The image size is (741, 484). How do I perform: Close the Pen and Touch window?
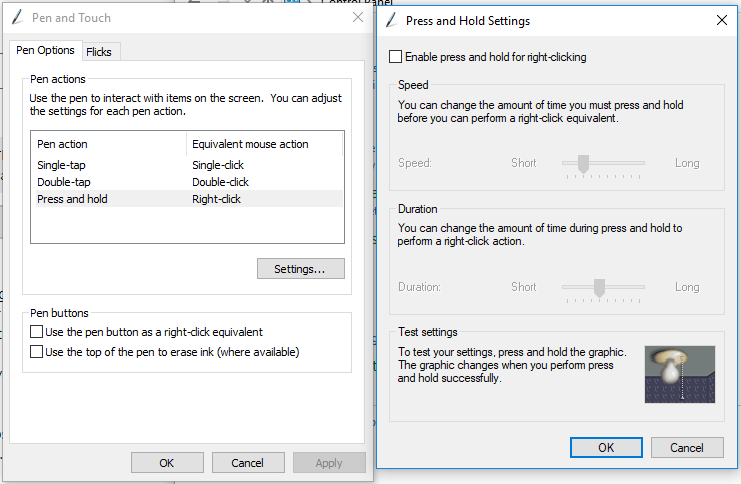(x=358, y=17)
